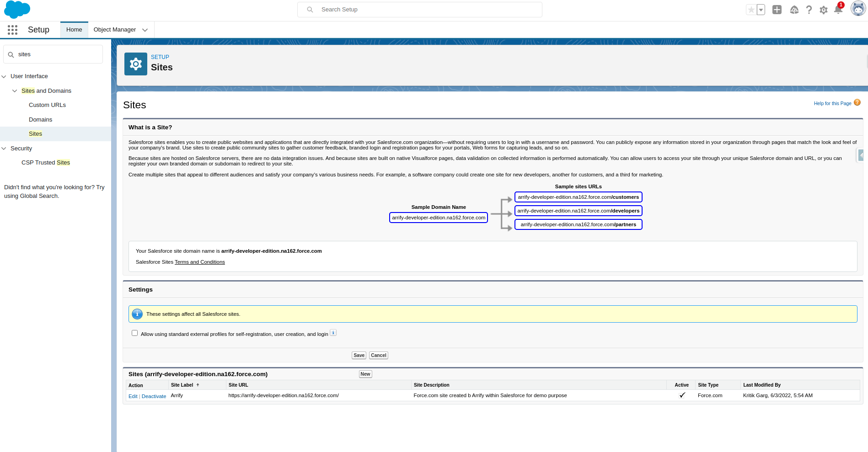Open the Help for this Page link
Viewport: 868px width, 452px height.
pyautogui.click(x=832, y=103)
